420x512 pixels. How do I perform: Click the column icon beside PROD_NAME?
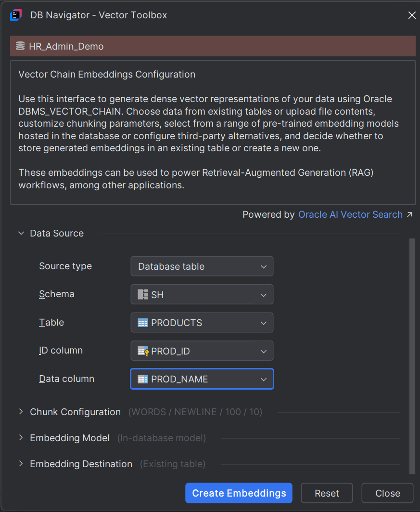tap(142, 379)
